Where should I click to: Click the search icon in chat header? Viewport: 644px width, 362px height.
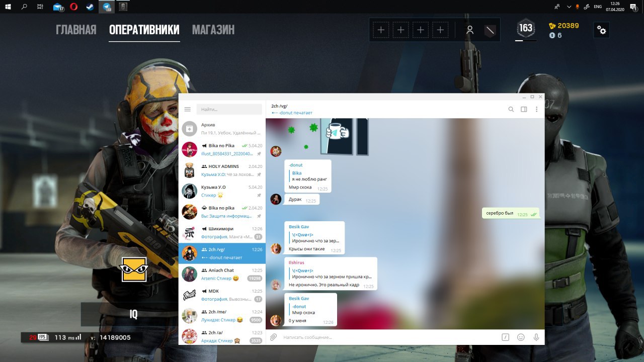click(x=511, y=109)
